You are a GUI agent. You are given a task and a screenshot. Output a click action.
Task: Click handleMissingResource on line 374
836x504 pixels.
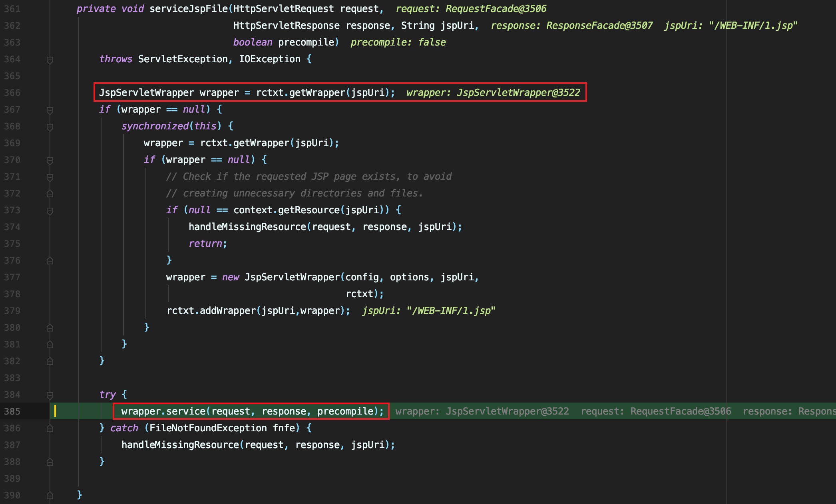pos(247,227)
